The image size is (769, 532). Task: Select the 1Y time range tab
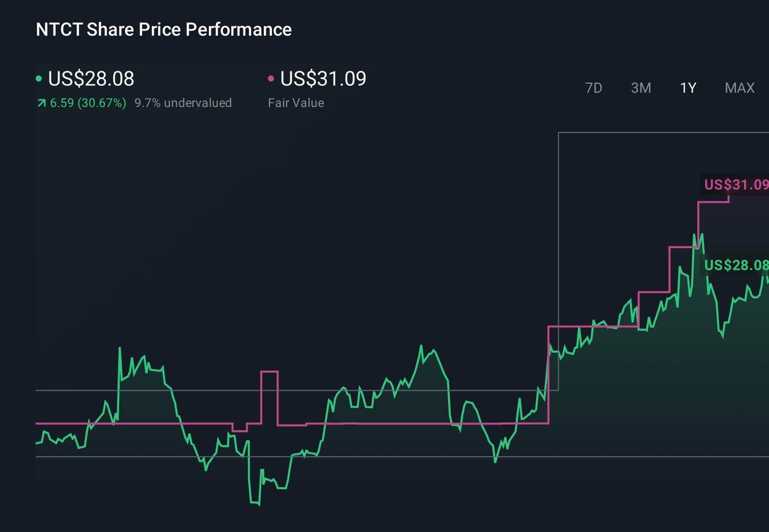[x=688, y=88]
